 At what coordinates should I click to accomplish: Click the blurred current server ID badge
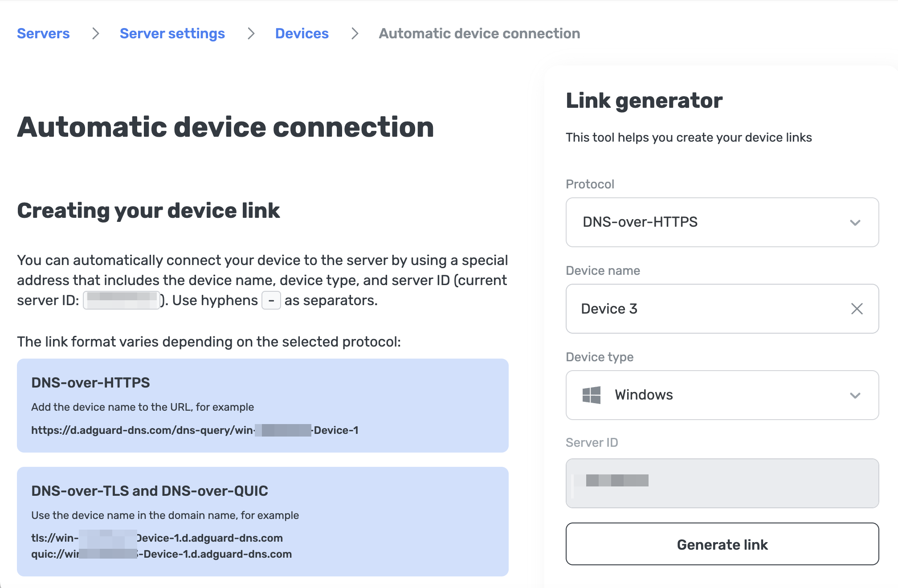[x=121, y=300]
